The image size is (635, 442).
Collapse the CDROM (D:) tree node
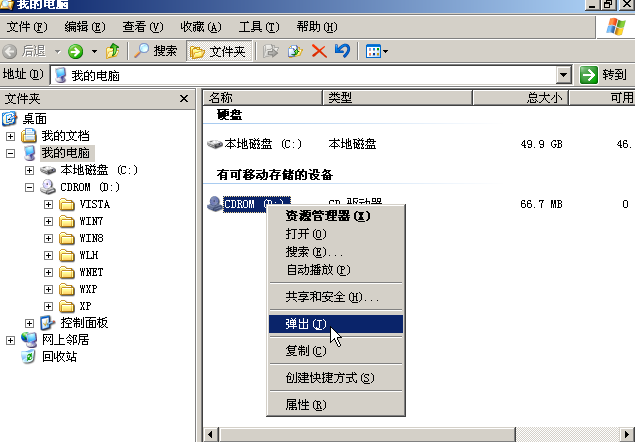point(29,187)
